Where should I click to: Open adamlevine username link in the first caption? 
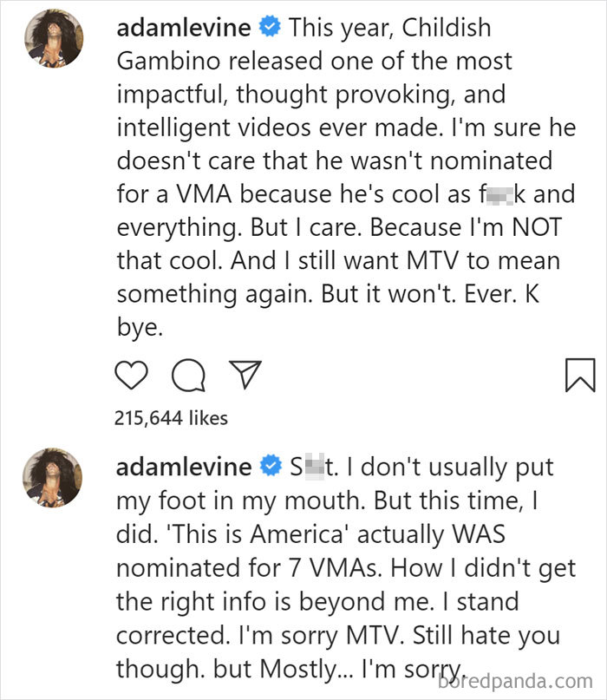click(184, 28)
